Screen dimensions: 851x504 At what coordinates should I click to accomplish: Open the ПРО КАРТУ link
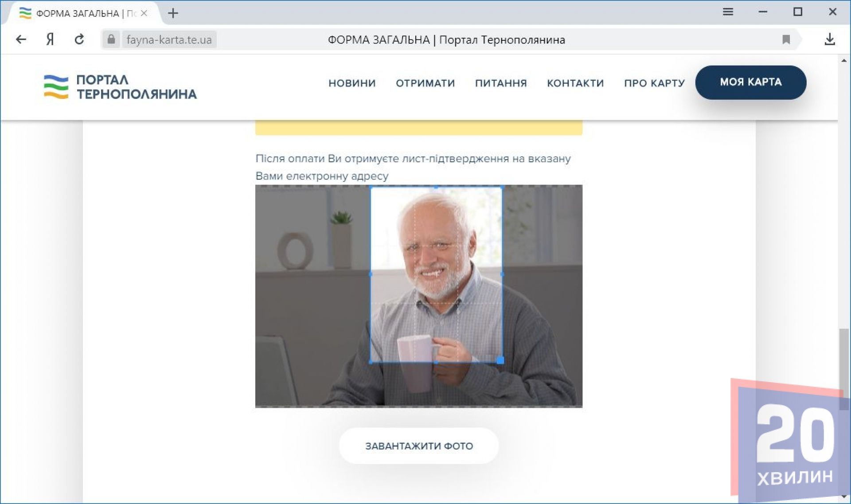[x=654, y=83]
